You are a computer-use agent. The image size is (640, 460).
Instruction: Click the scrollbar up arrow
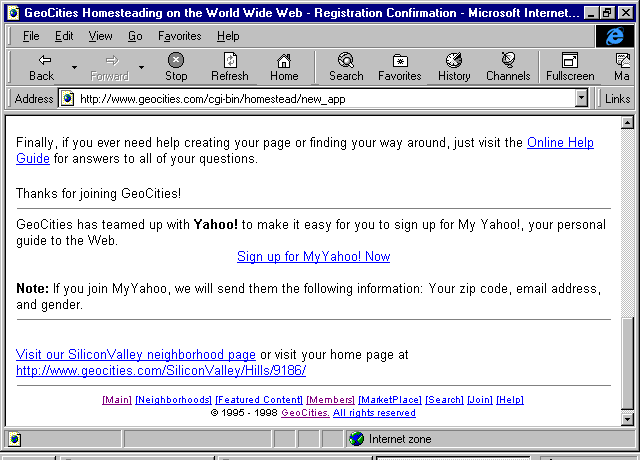(627, 122)
